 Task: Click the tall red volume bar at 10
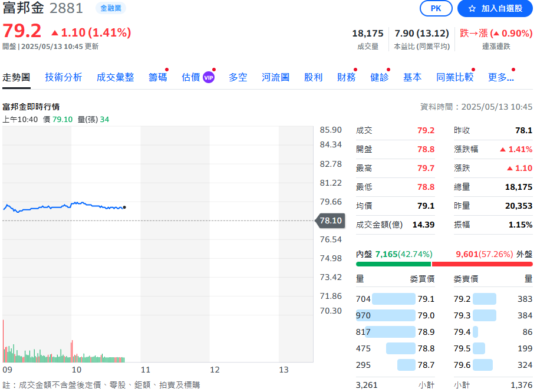[72, 351]
